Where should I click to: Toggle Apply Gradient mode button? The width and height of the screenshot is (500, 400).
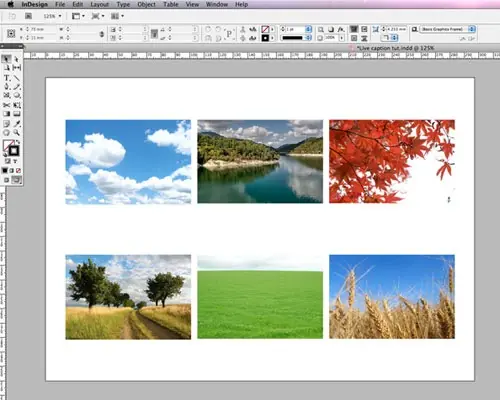pyautogui.click(x=12, y=171)
